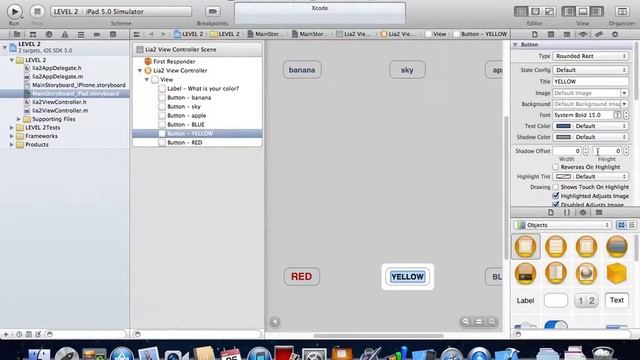This screenshot has height=360, width=640.
Task: Select the Version editor icon
Action: click(549, 11)
